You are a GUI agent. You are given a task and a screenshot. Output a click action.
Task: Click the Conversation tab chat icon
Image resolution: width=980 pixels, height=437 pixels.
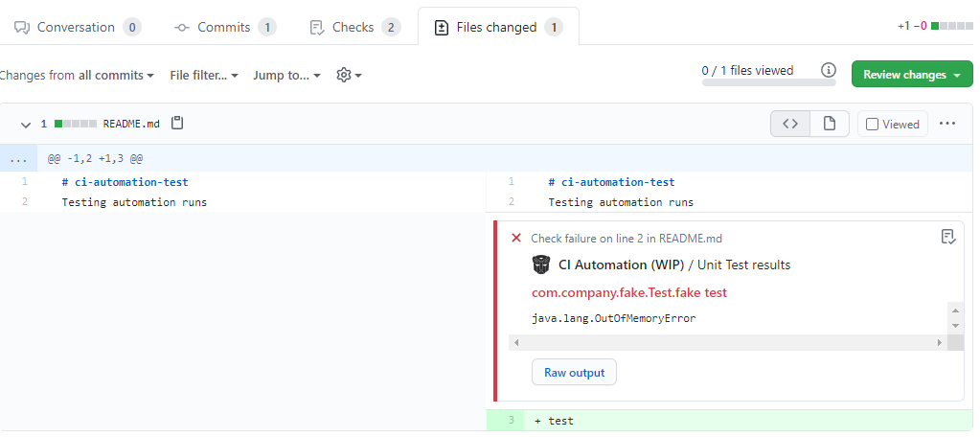click(x=22, y=28)
